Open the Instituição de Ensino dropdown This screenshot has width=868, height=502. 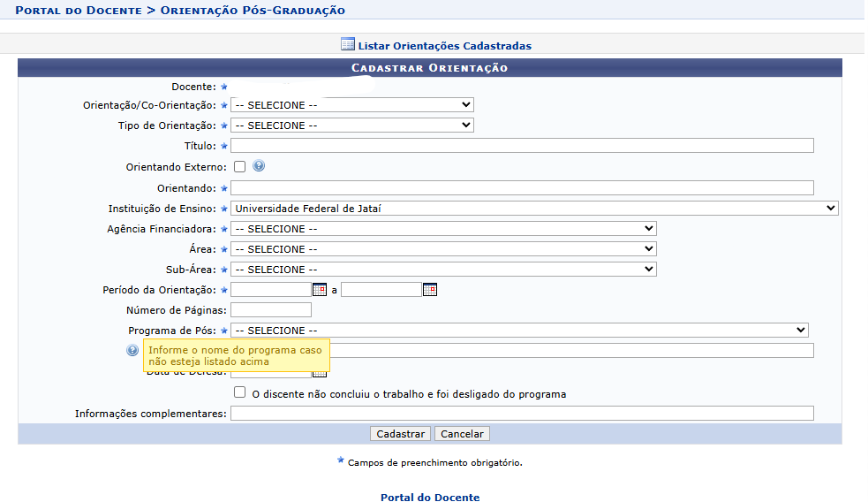(534, 209)
